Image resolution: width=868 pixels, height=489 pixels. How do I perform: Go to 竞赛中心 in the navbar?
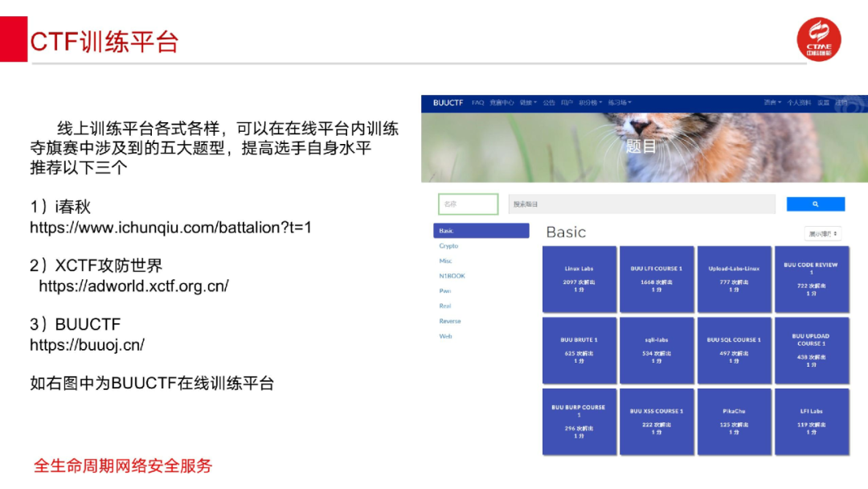click(x=502, y=102)
